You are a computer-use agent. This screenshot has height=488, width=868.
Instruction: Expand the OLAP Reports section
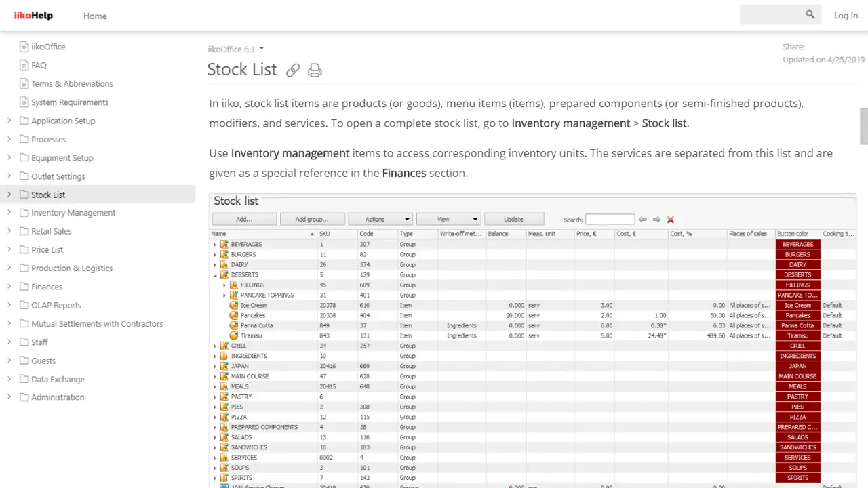[9, 305]
